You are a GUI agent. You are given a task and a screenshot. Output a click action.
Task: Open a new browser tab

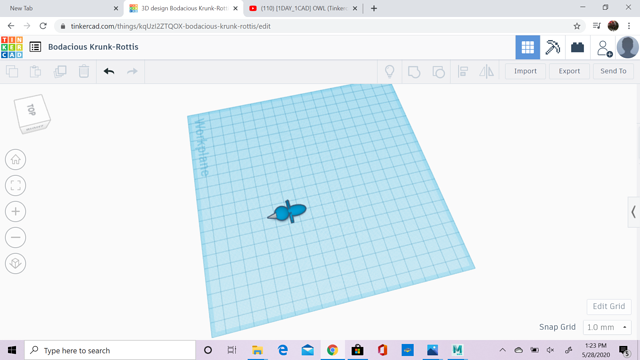tap(374, 8)
